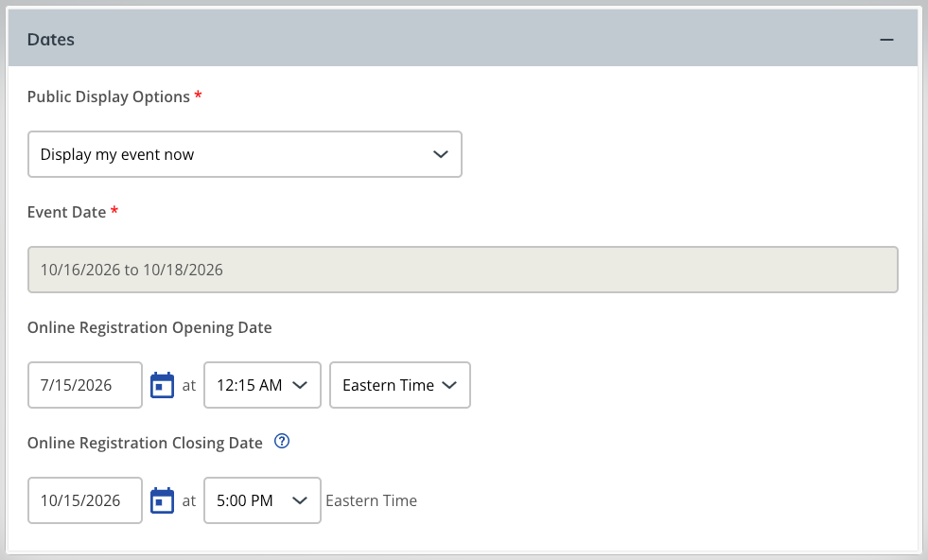Image resolution: width=928 pixels, height=560 pixels.
Task: Open calendar picker for registration opening date
Action: (x=162, y=385)
